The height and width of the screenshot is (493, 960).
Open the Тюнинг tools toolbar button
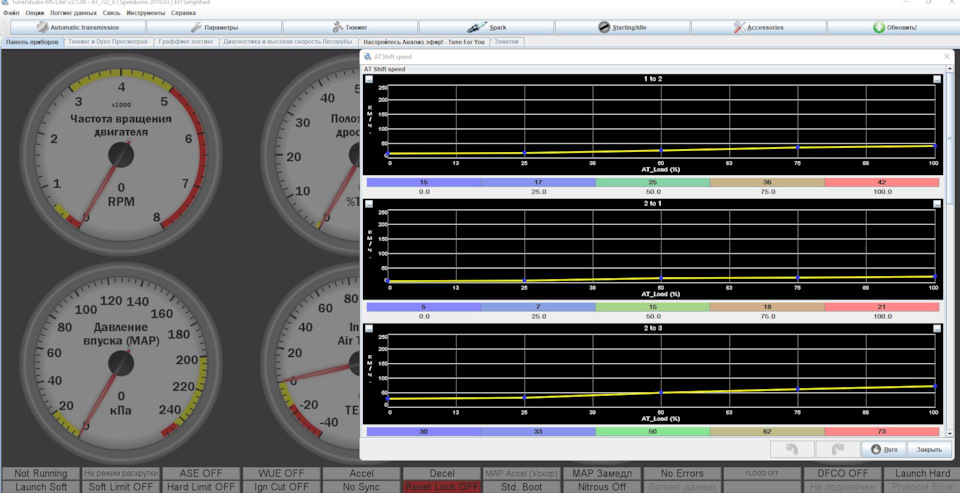pyautogui.click(x=349, y=27)
